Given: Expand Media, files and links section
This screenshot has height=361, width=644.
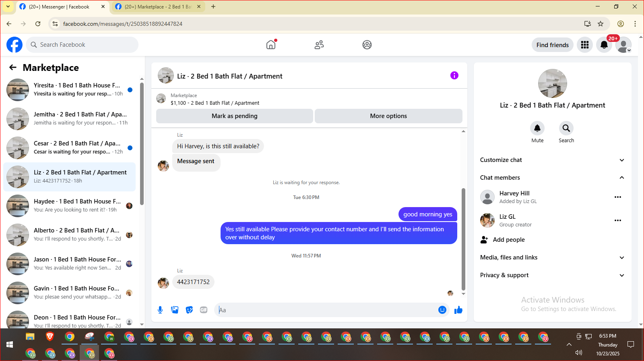Looking at the screenshot, I should pos(552,257).
